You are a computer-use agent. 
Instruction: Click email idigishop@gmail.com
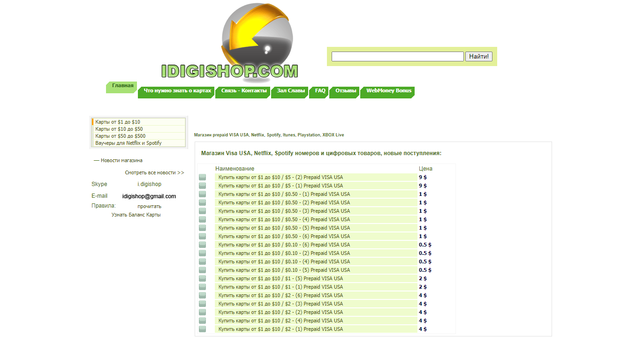pyautogui.click(x=149, y=196)
